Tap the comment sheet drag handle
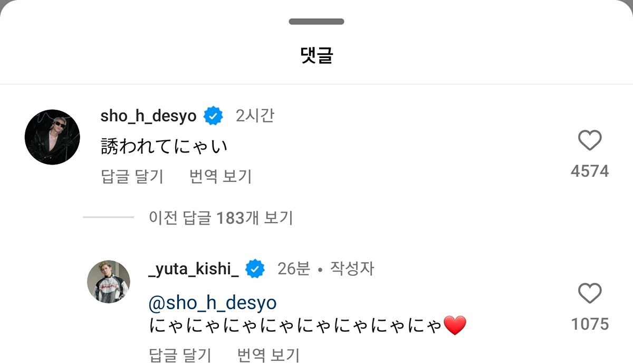Viewport: 633px width, 364px height. [316, 22]
